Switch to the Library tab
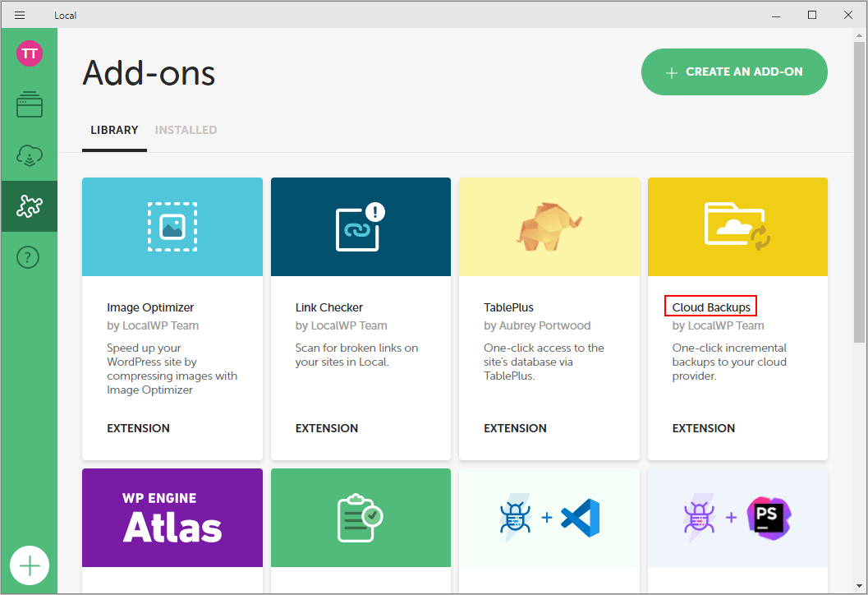 pos(114,130)
